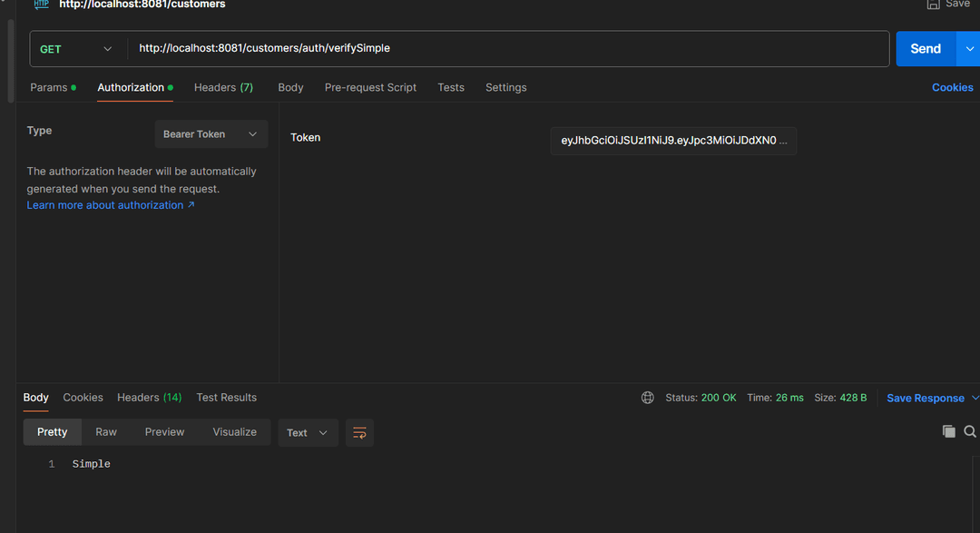Image resolution: width=980 pixels, height=533 pixels.
Task: Click the wrap lines icon in response toolbar
Action: [359, 433]
